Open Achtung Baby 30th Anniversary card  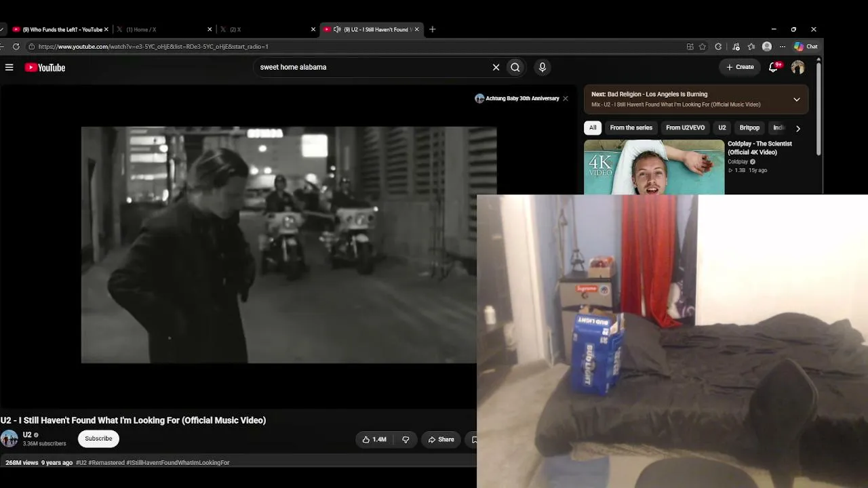click(x=517, y=98)
